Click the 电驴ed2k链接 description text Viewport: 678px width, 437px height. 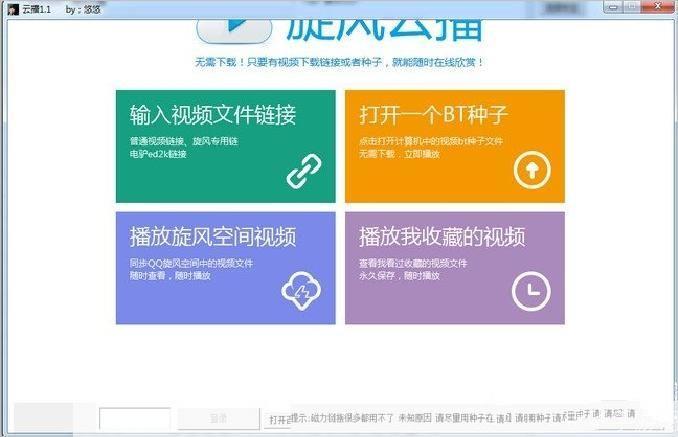point(158,154)
